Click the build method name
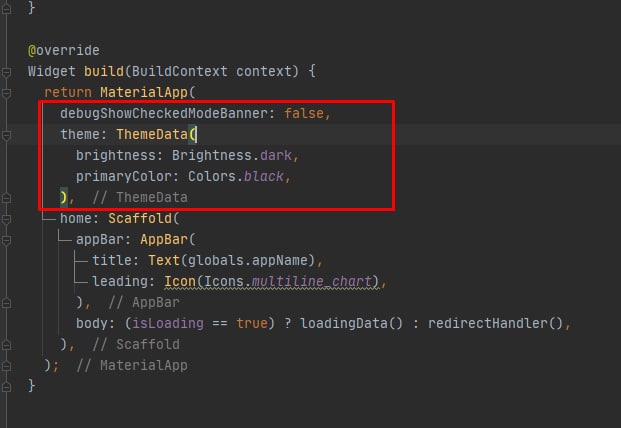This screenshot has height=428, width=621. (104, 72)
